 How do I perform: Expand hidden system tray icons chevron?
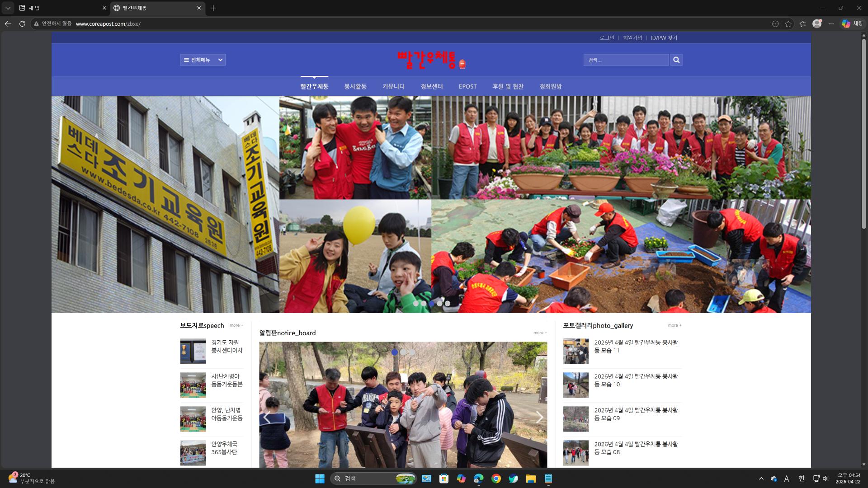(x=761, y=479)
